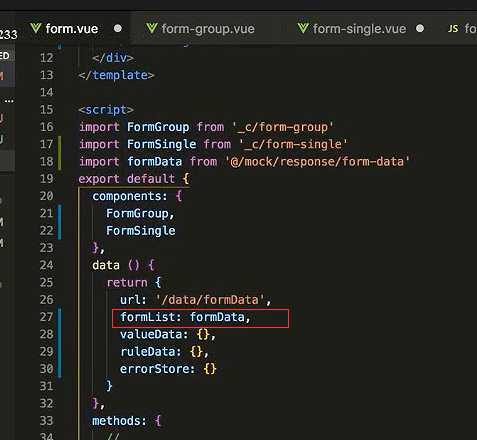Click the 'ruleData: {},' line
The width and height of the screenshot is (477, 440).
[164, 352]
